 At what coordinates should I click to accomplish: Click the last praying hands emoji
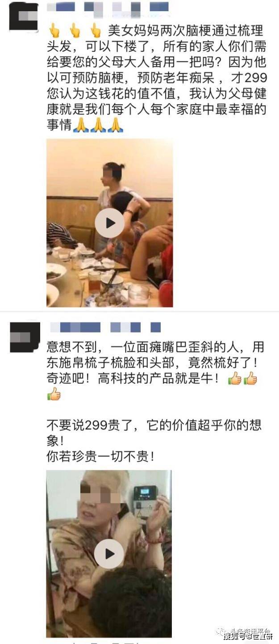(115, 125)
